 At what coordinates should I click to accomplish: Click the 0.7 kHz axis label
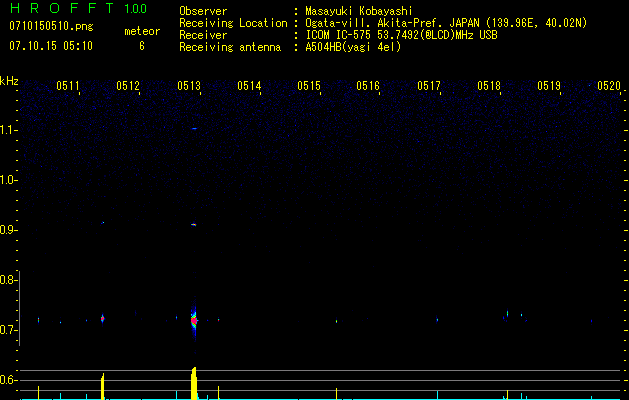pyautogui.click(x=7, y=330)
